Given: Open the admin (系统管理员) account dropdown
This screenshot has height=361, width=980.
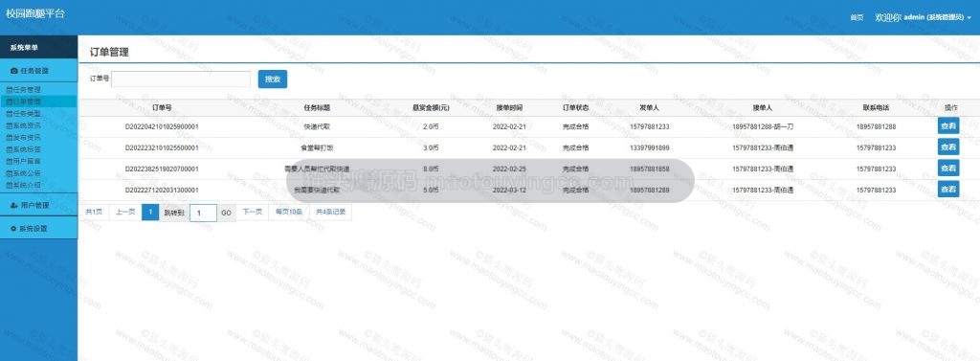Looking at the screenshot, I should 923,17.
